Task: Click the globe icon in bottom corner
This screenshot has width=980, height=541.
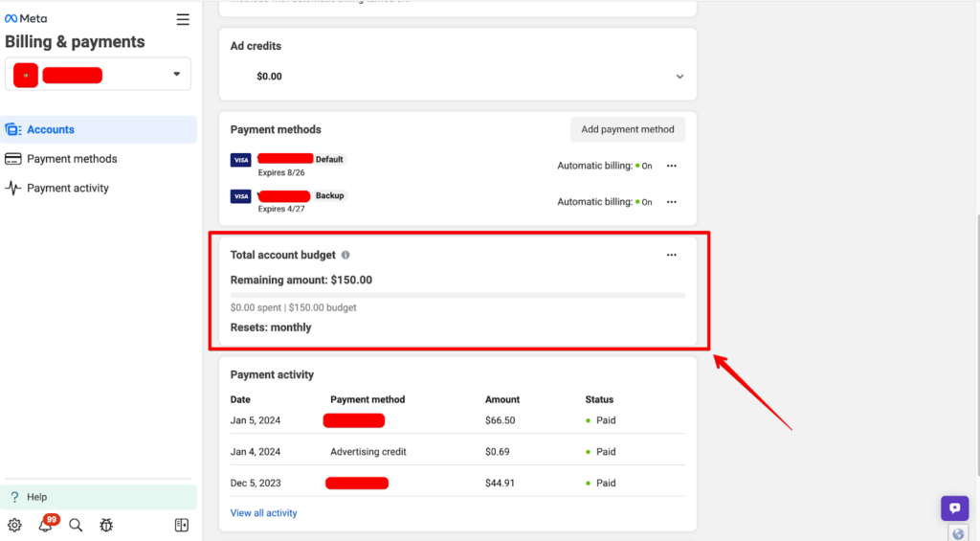Action: (958, 532)
